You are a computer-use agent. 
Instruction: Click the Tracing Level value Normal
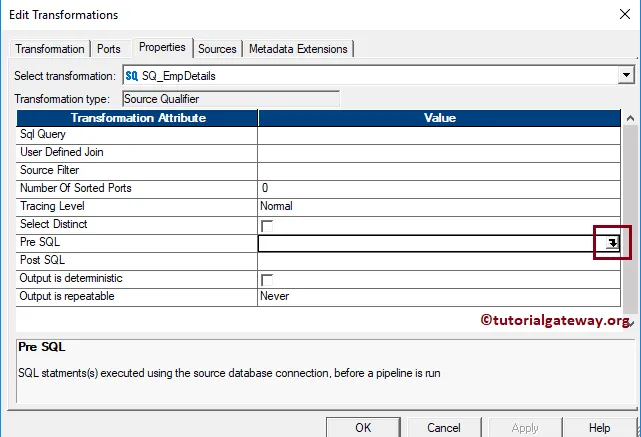(276, 206)
